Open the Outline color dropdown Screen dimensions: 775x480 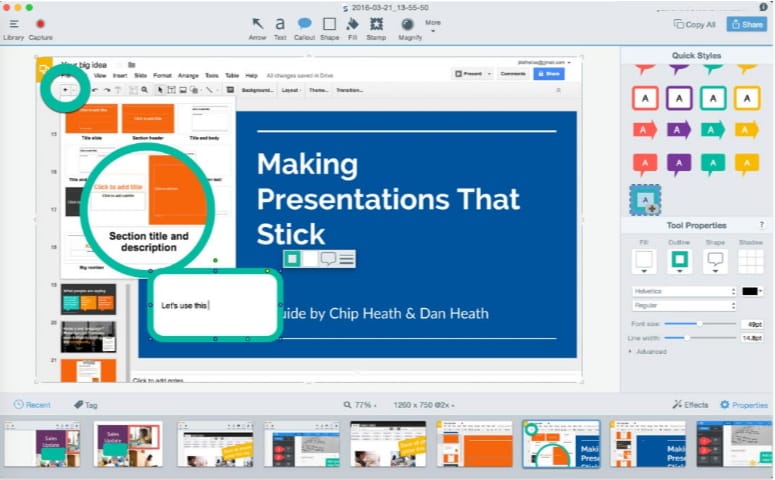tap(680, 262)
